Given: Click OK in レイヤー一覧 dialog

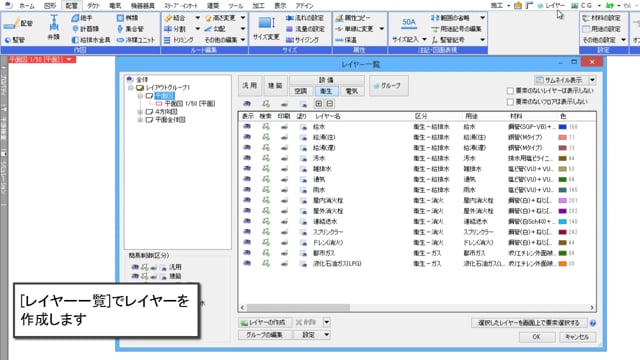Looking at the screenshot, I should tap(537, 337).
